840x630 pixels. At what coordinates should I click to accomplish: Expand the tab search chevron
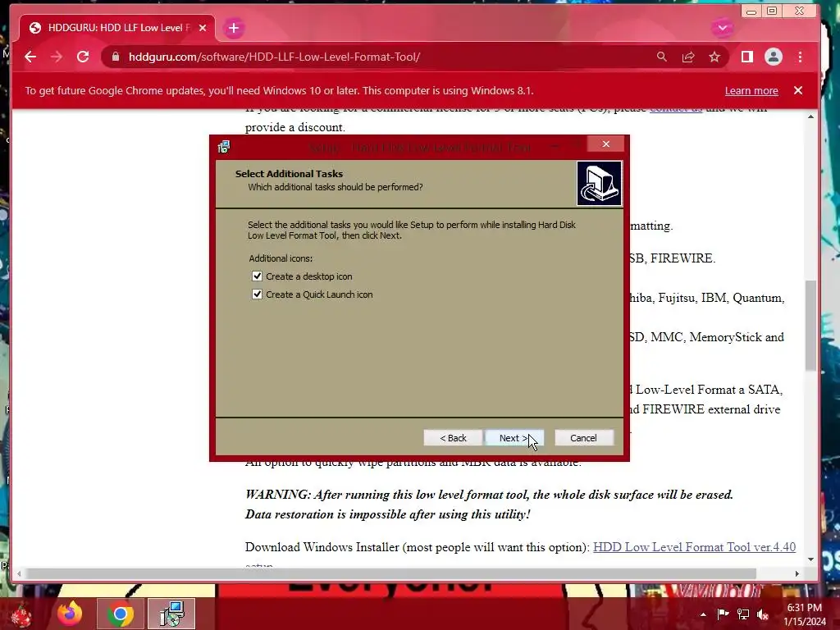click(x=722, y=28)
